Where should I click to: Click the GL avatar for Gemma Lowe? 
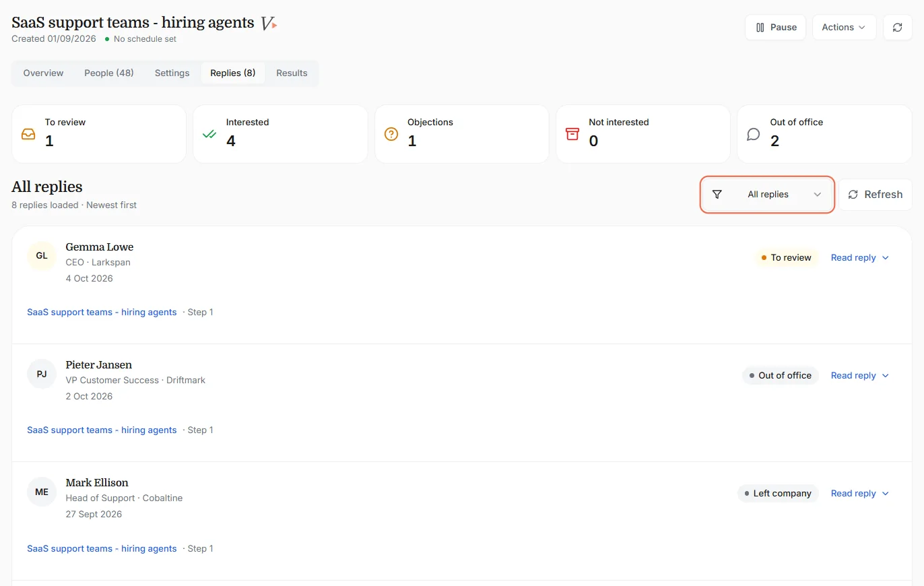42,256
